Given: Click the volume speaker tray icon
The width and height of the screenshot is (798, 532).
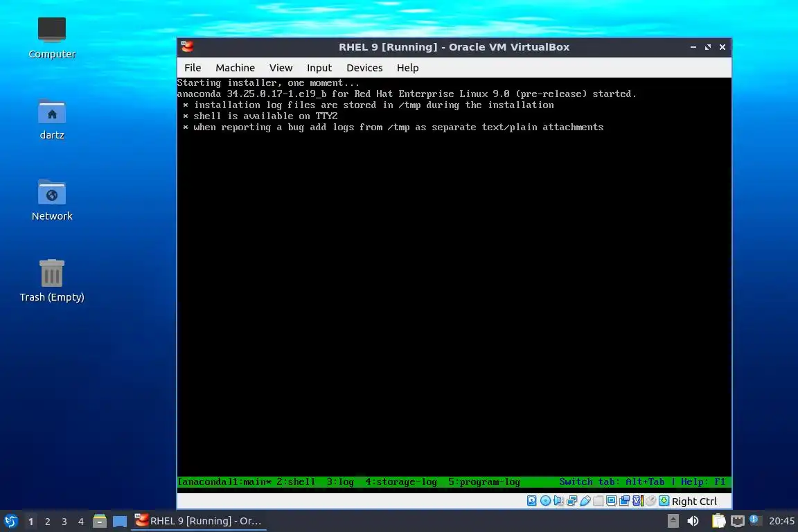Looking at the screenshot, I should pos(693,521).
